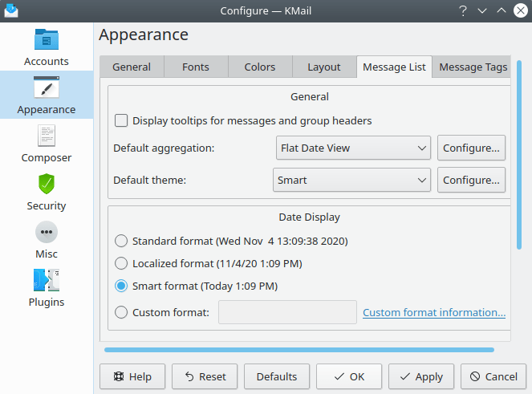Expand the Default aggregation dropdown
Image resolution: width=532 pixels, height=394 pixels.
point(352,148)
